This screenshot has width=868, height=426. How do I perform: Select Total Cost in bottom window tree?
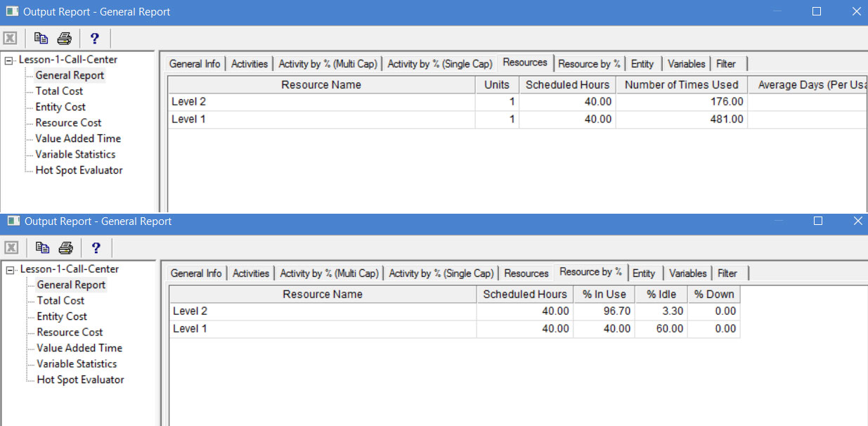coord(60,301)
